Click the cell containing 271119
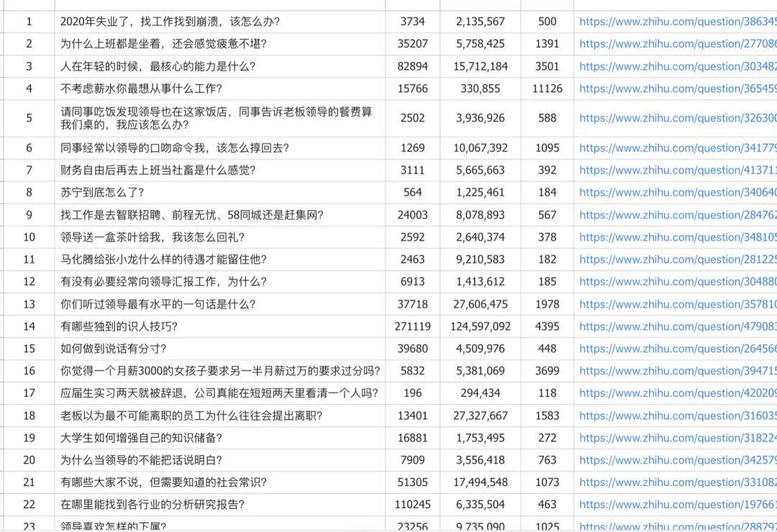The image size is (777, 532). (412, 326)
